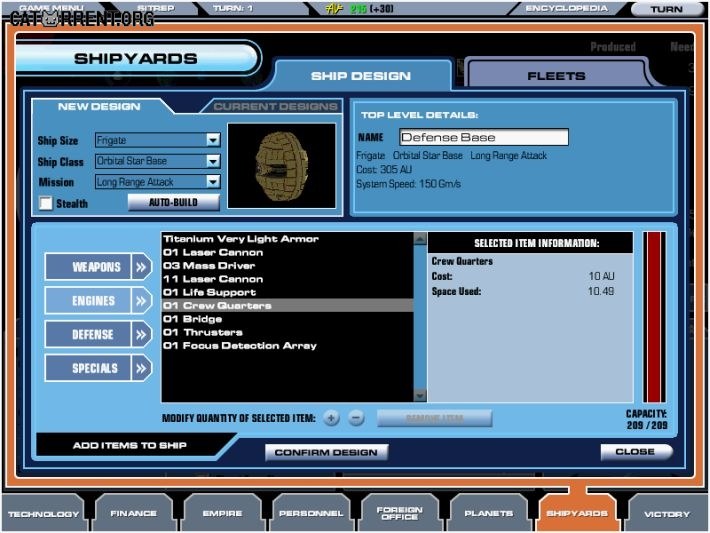The image size is (710, 533).
Task: Increase selected item quantity with plus icon
Action: 331,418
